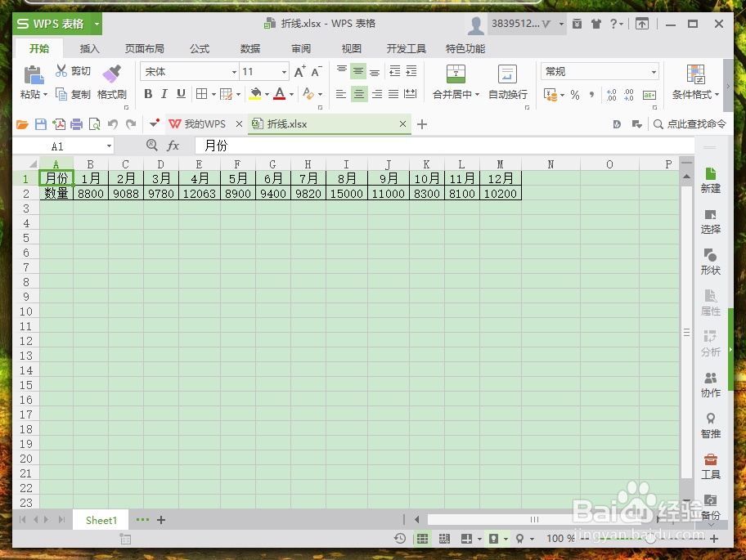Screen dimensions: 746x560
Task: Toggle right text alignment
Action: point(377,94)
